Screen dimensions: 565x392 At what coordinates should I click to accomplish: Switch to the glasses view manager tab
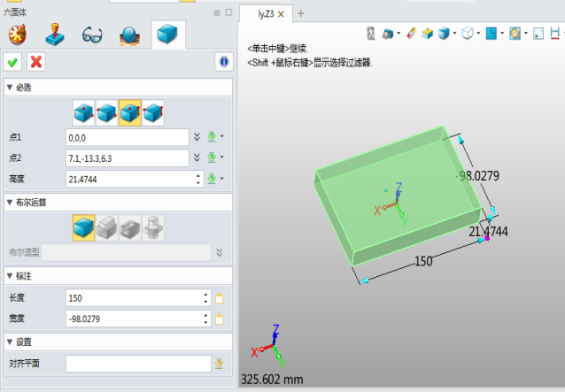pos(92,35)
